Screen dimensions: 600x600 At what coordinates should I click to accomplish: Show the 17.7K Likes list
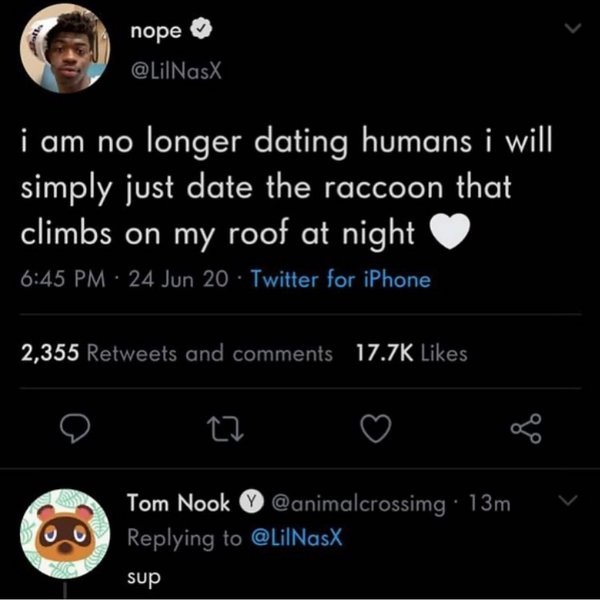point(412,353)
